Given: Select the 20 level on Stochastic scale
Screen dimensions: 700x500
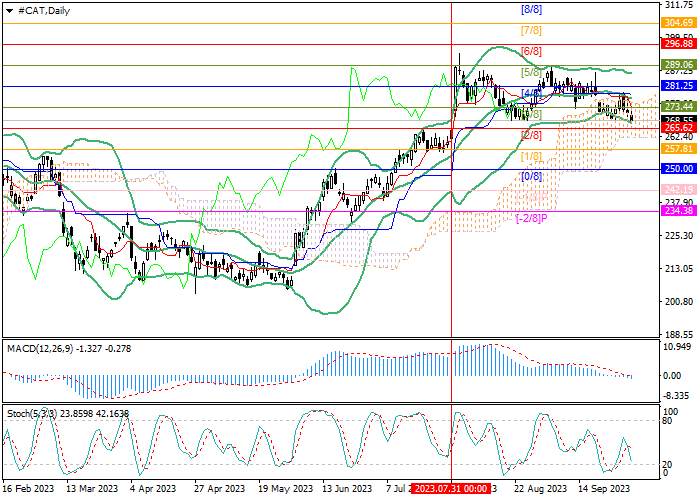Looking at the screenshot, I should coord(668,465).
